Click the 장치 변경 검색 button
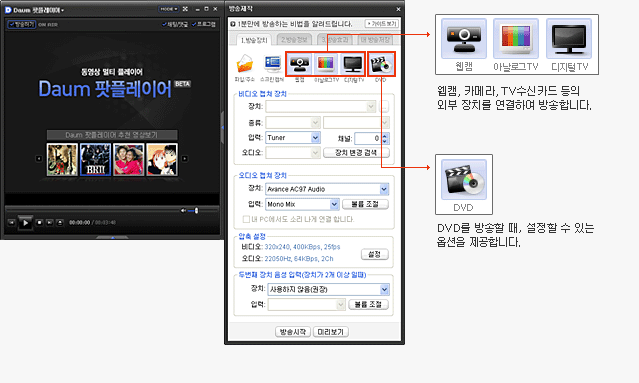This screenshot has height=383, width=639. [x=356, y=153]
